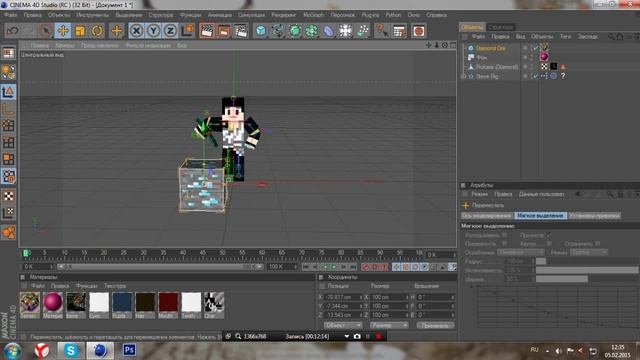Select Diamond Ore object in tree
The image size is (640, 360).
tap(491, 48)
